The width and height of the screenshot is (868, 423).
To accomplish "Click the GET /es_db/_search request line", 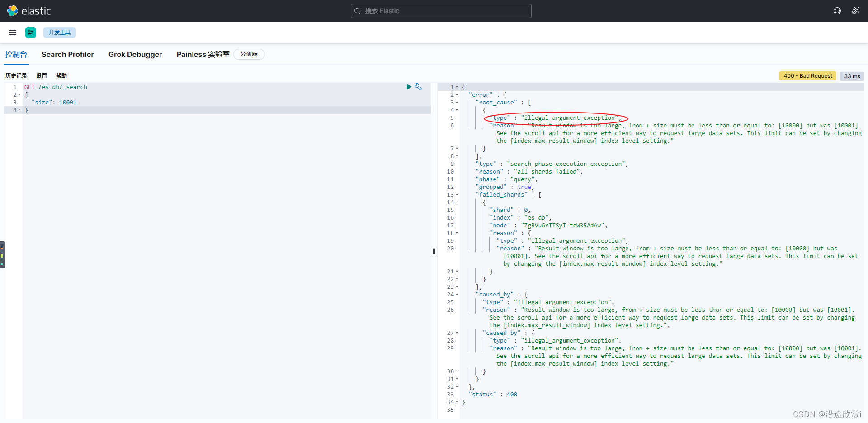I will tap(56, 87).
